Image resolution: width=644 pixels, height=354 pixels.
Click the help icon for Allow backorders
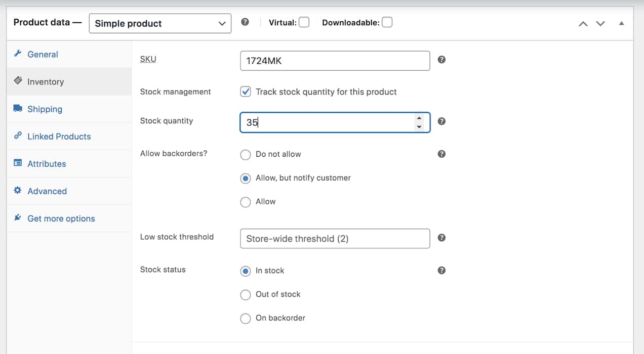[441, 154]
